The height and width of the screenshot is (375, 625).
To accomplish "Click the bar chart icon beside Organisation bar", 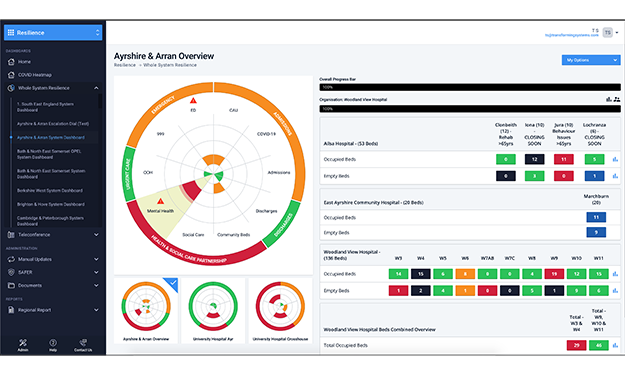I will click(609, 99).
